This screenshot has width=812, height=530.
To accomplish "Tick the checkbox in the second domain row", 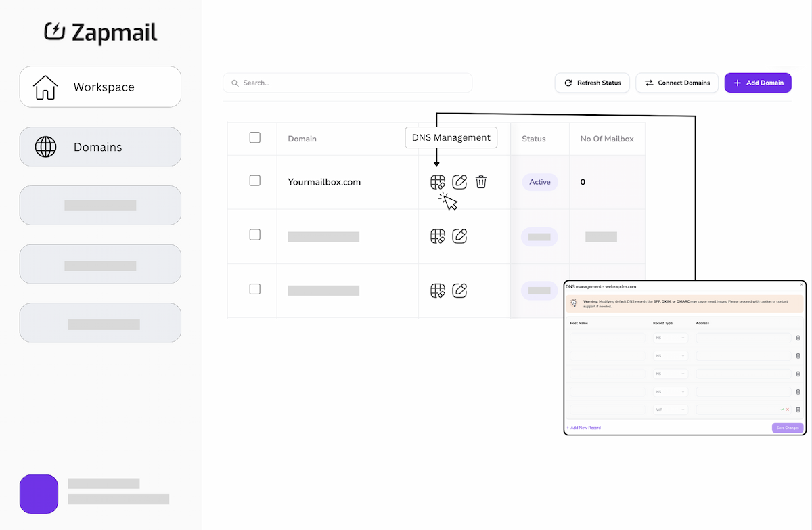I will [x=254, y=235].
